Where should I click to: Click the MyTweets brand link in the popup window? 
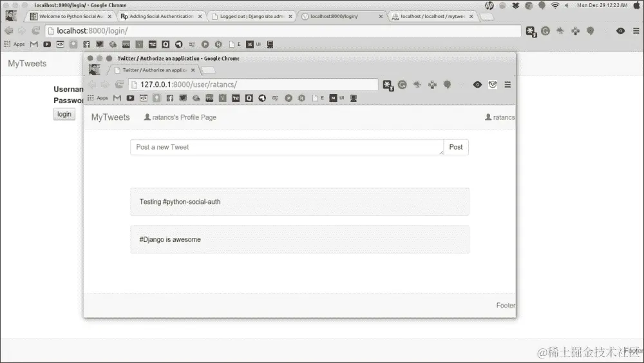tap(111, 117)
